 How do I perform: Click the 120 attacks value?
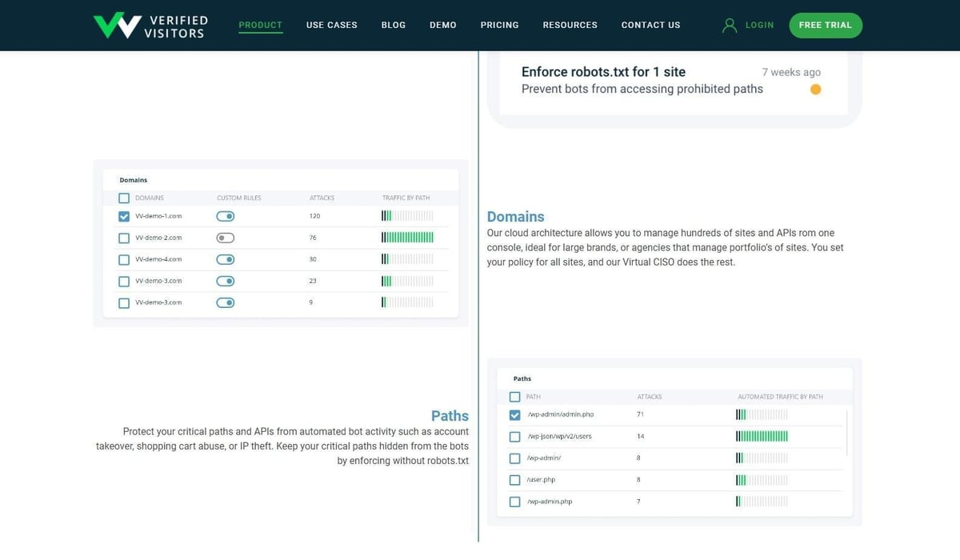point(314,216)
